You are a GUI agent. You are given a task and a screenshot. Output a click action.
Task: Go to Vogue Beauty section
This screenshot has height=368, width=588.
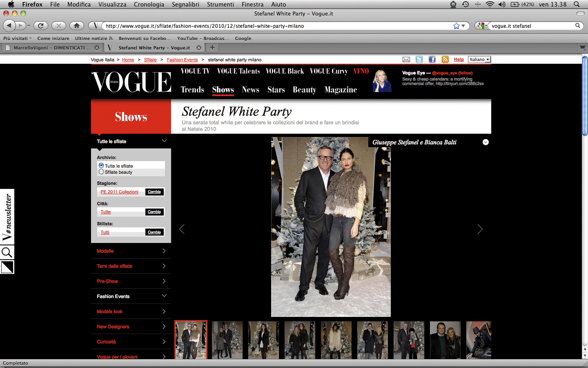tap(304, 89)
